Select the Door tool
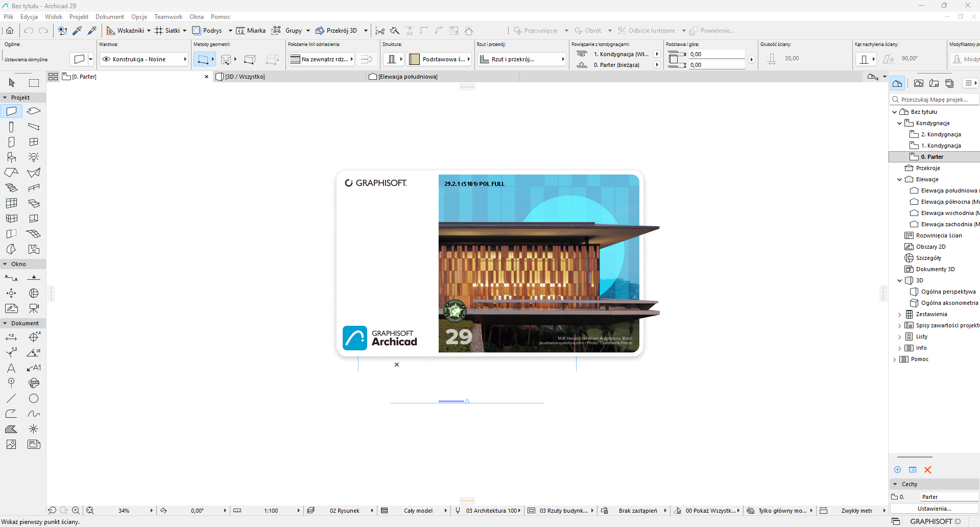This screenshot has height=527, width=980. point(11,142)
